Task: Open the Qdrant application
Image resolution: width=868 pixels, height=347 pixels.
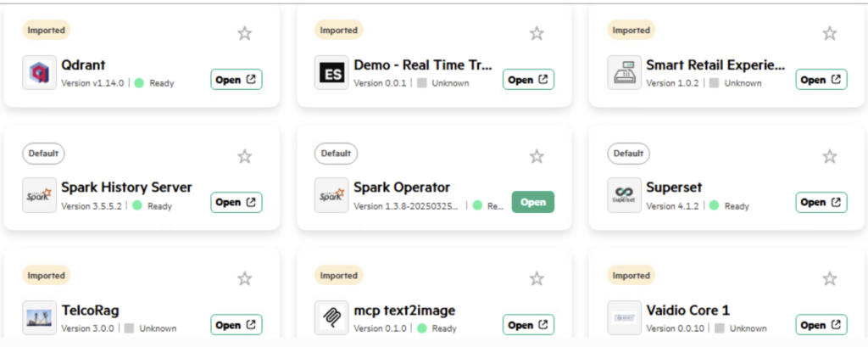Action: pyautogui.click(x=236, y=80)
